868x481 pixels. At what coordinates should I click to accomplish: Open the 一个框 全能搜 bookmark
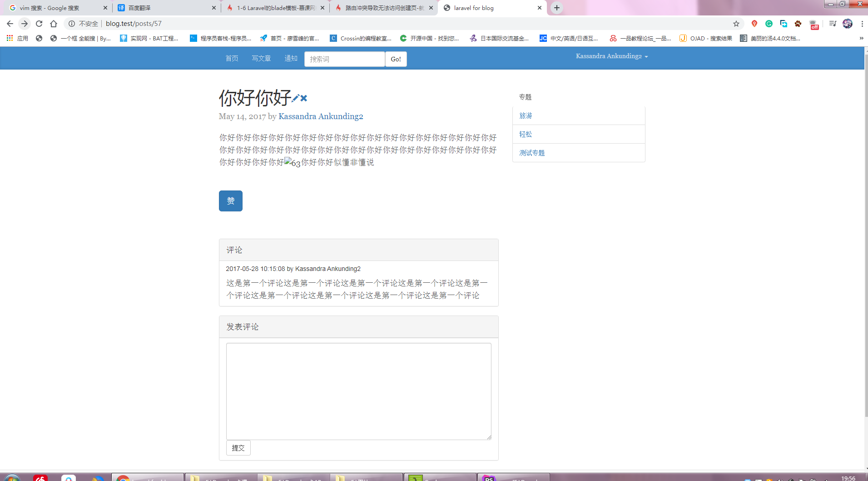coord(80,38)
